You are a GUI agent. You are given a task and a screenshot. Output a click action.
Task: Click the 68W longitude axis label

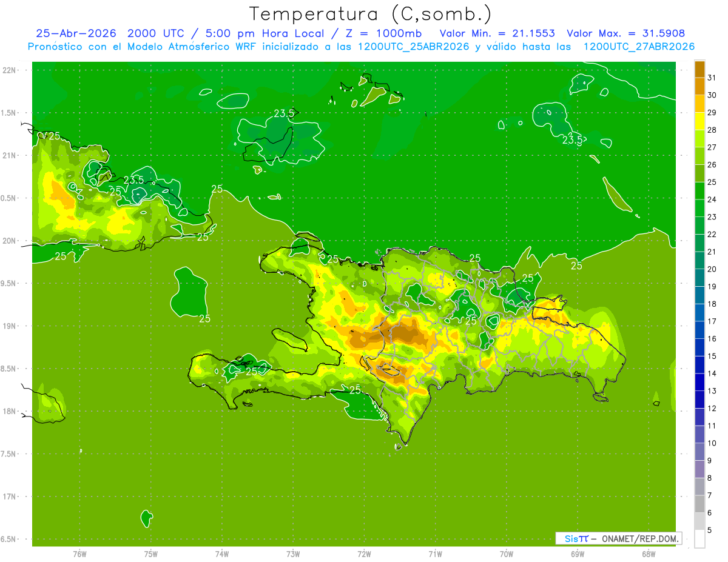click(648, 554)
